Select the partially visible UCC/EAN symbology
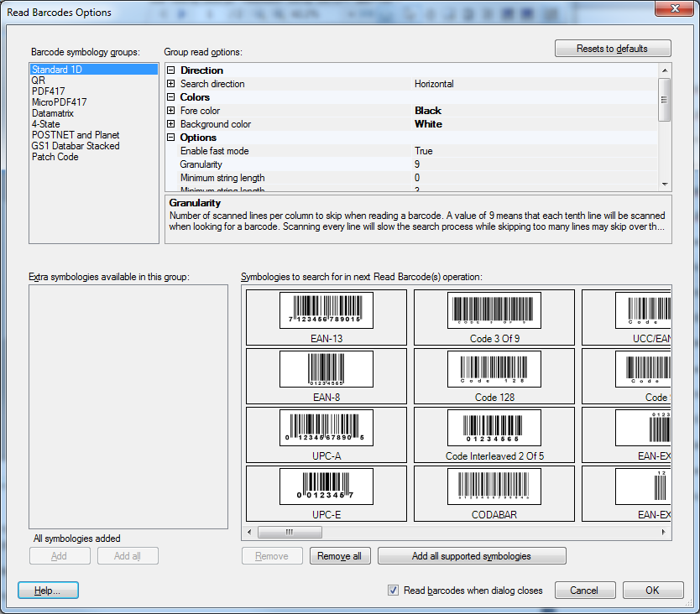The height and width of the screenshot is (614, 700). [626, 317]
